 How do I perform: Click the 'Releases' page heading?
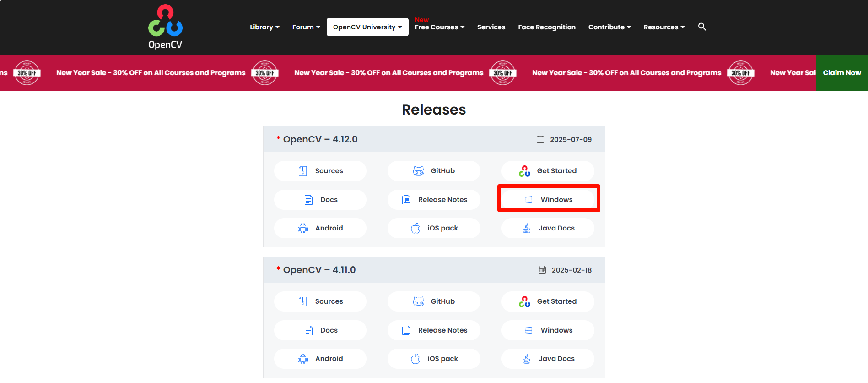[434, 109]
